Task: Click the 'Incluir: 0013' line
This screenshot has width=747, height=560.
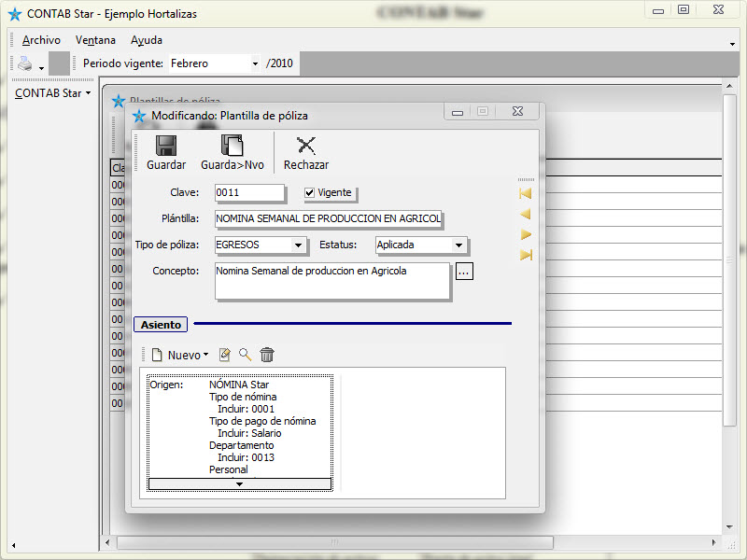Action: click(x=246, y=457)
